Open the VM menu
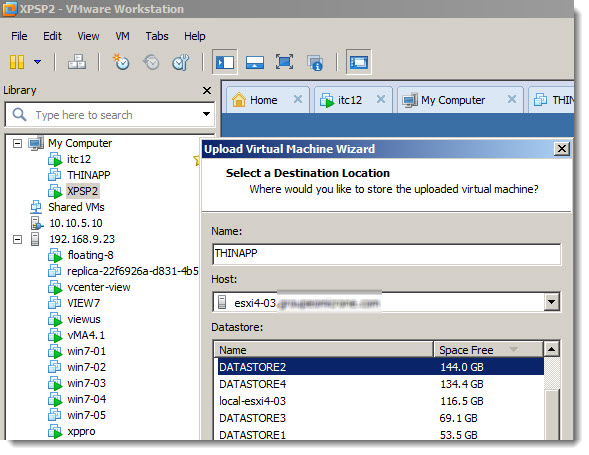The height and width of the screenshot is (455, 589). (x=122, y=36)
